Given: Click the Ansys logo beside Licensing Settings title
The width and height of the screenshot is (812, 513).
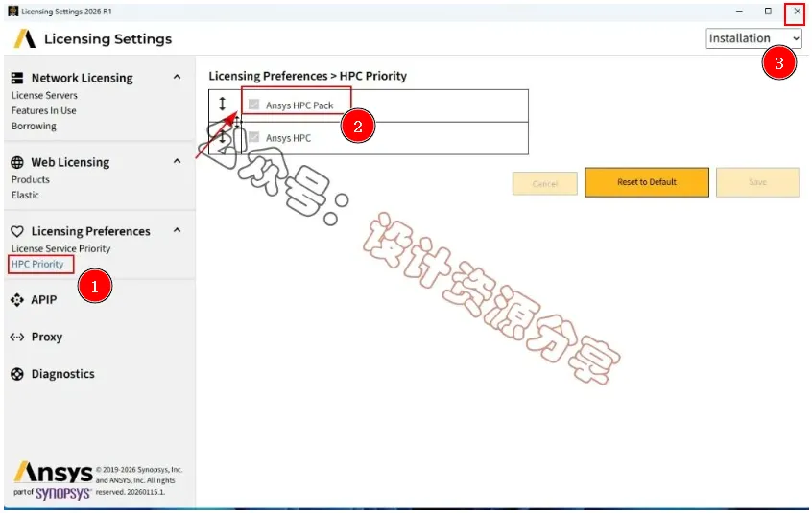Looking at the screenshot, I should pos(24,38).
